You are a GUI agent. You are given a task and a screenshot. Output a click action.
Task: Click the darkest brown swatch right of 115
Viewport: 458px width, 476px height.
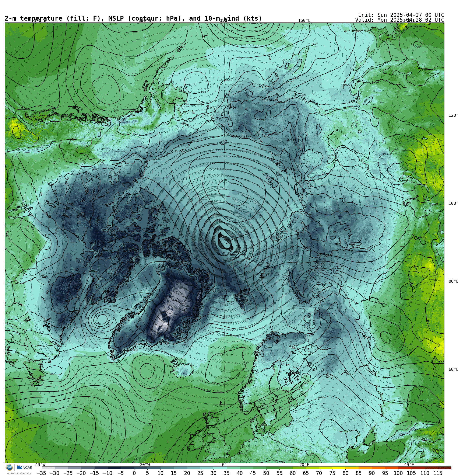[x=444, y=468]
